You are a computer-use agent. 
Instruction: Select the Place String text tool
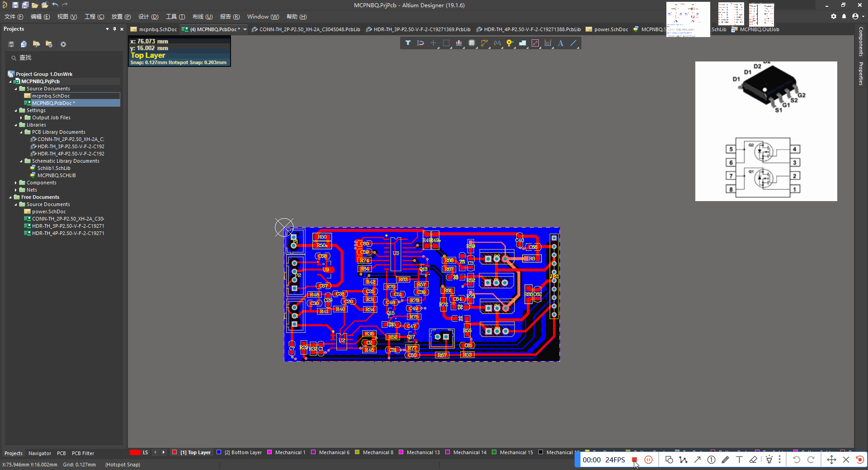561,43
